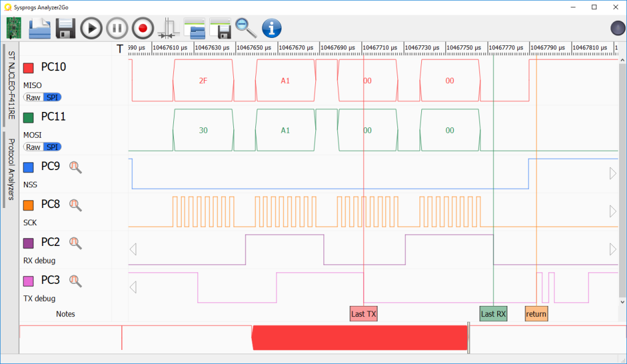Jump to the Last TX marker label

click(363, 313)
